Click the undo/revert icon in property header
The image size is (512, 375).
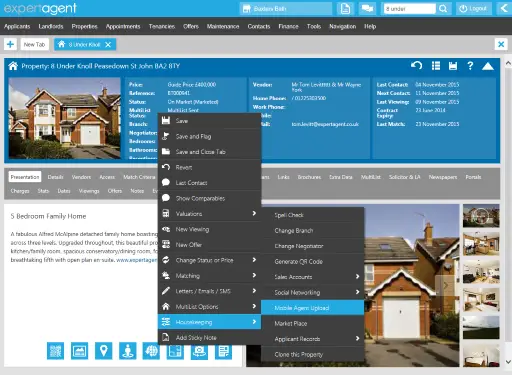pos(417,66)
